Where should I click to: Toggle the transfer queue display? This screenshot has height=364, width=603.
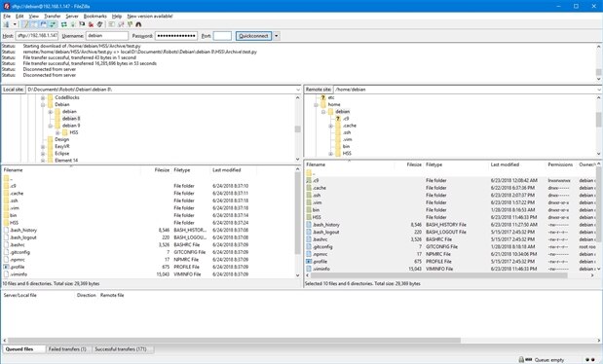(53, 24)
